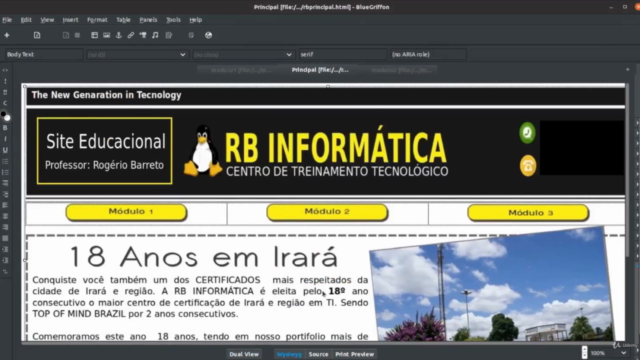This screenshot has height=360, width=640.
Task: Switch to the modulo1 document tab
Action: point(241,70)
